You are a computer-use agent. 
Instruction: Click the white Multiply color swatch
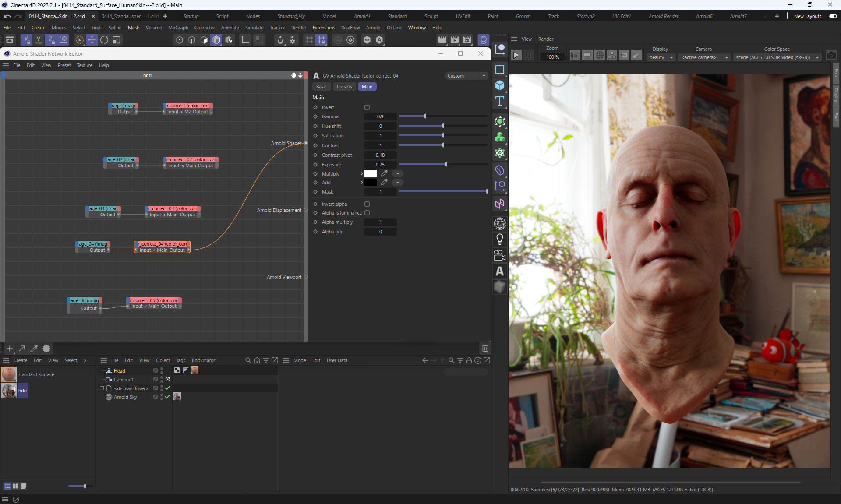[371, 174]
